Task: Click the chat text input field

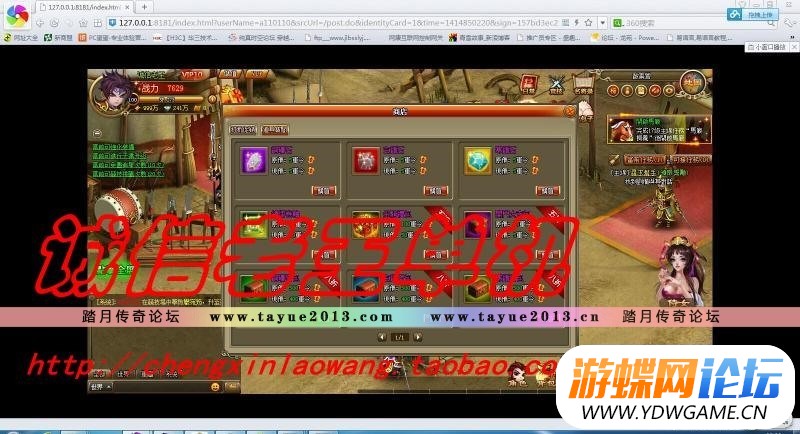Action: 161,387
